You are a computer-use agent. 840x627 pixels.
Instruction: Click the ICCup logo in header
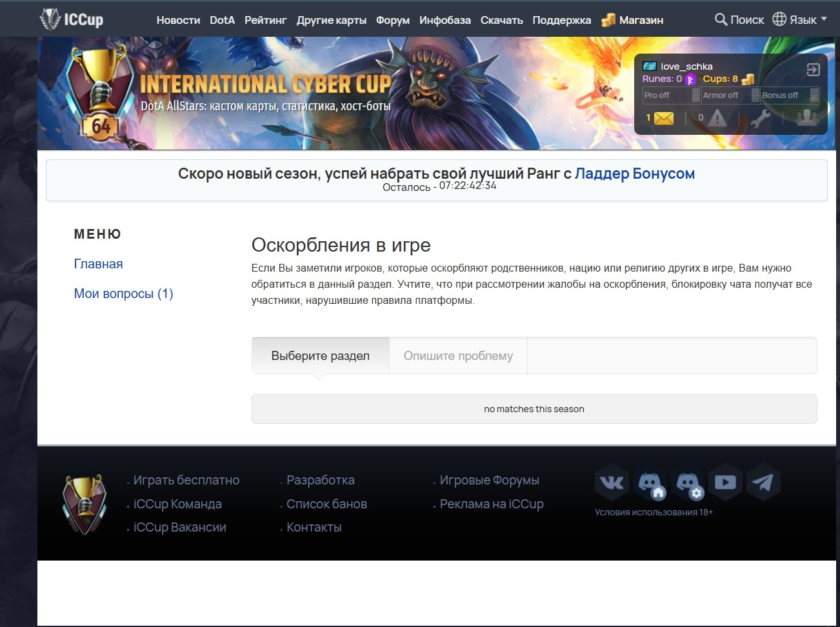[x=72, y=19]
